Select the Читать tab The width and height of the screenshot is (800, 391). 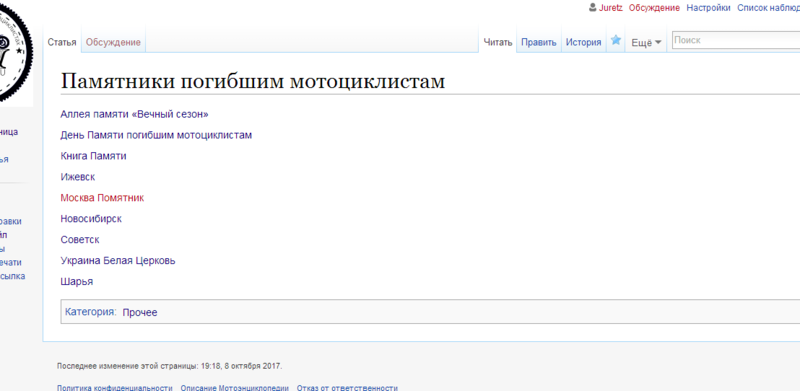click(497, 42)
